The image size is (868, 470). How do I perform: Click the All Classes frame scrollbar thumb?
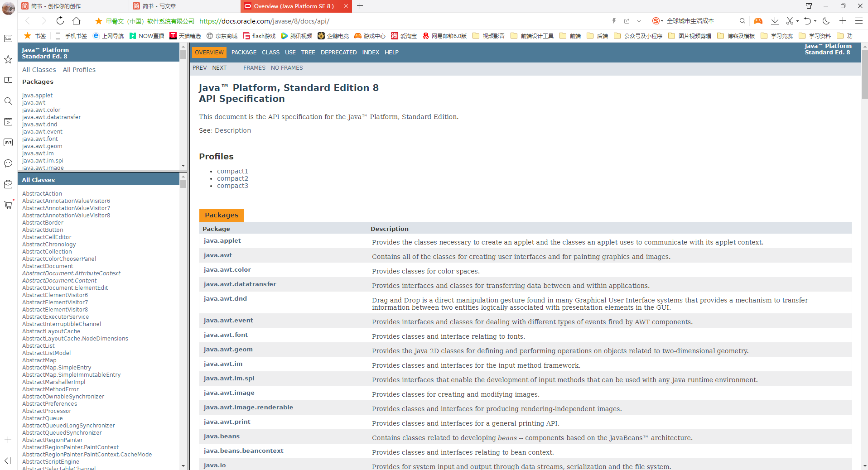click(x=183, y=184)
